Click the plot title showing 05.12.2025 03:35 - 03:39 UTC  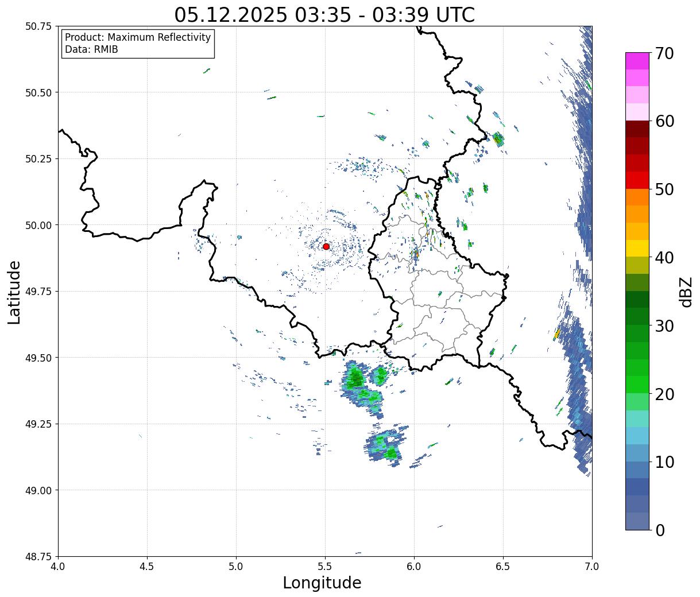(324, 14)
